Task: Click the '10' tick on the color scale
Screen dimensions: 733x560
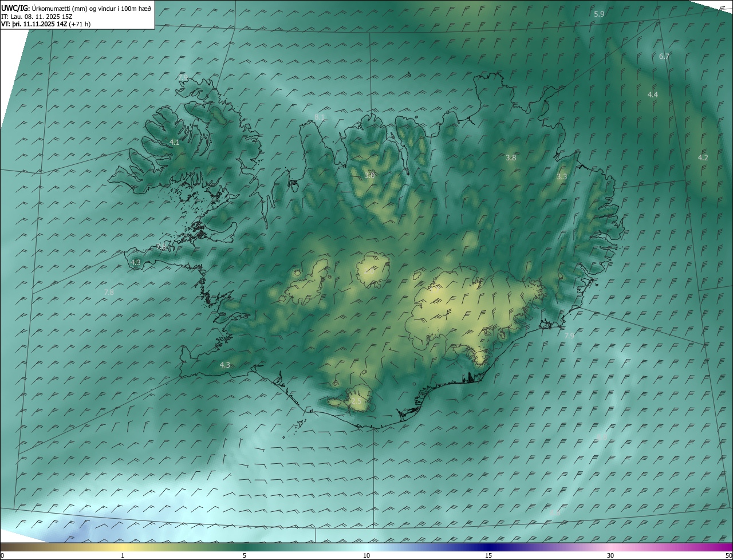Action: (x=366, y=555)
